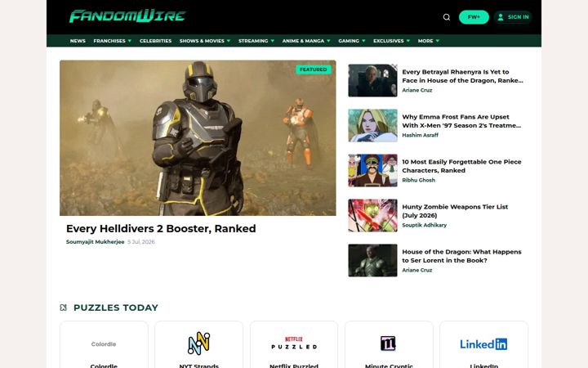
Task: Click the Puzzles Today heading
Action: point(115,307)
